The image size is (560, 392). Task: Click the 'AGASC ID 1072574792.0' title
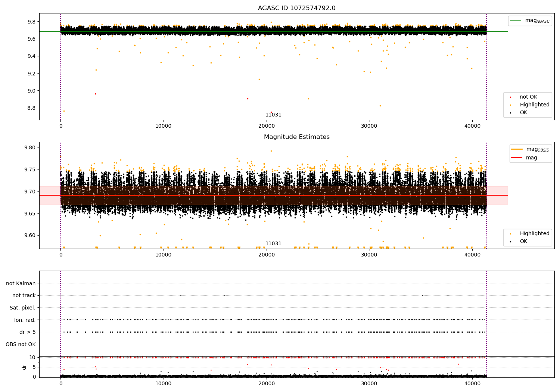[x=296, y=8]
